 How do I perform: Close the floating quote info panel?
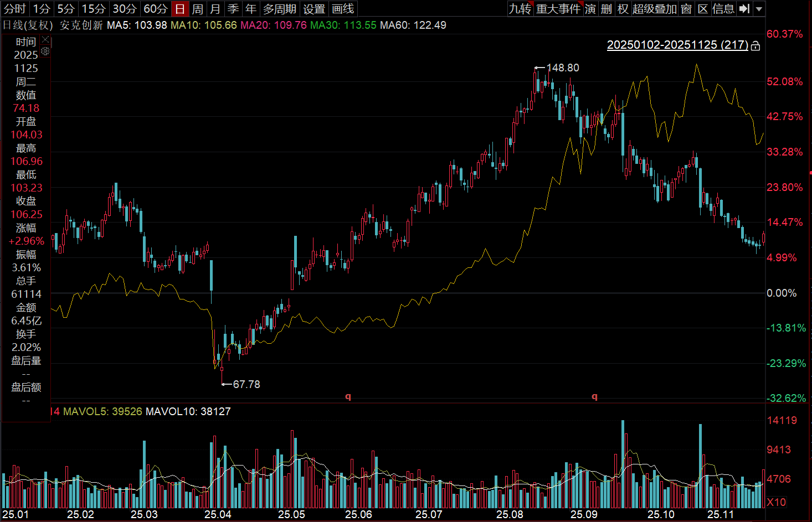click(x=45, y=40)
